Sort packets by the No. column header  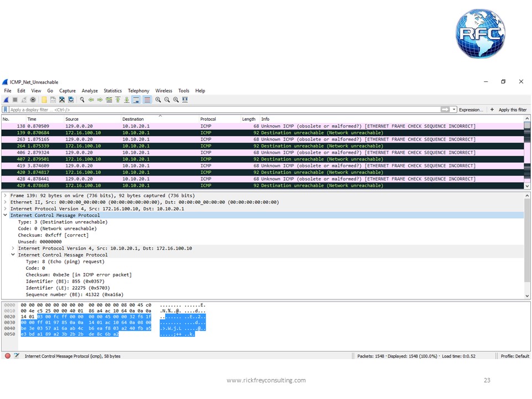13,119
